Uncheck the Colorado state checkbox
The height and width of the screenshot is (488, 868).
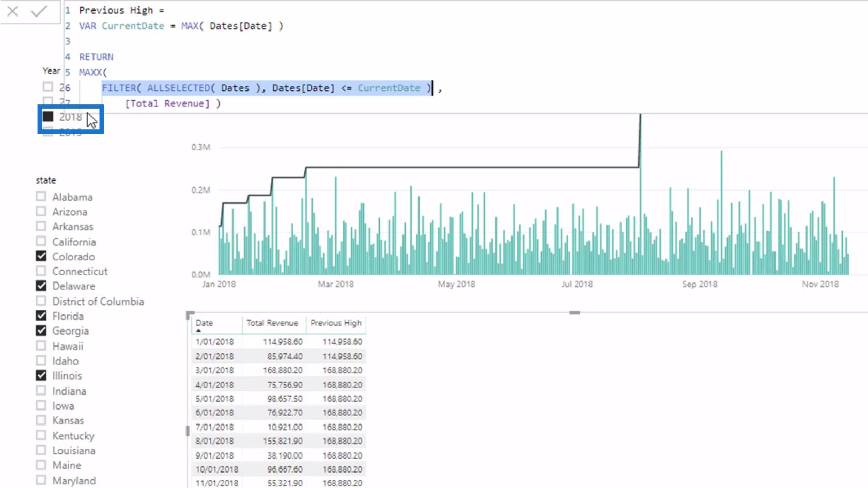tap(41, 256)
